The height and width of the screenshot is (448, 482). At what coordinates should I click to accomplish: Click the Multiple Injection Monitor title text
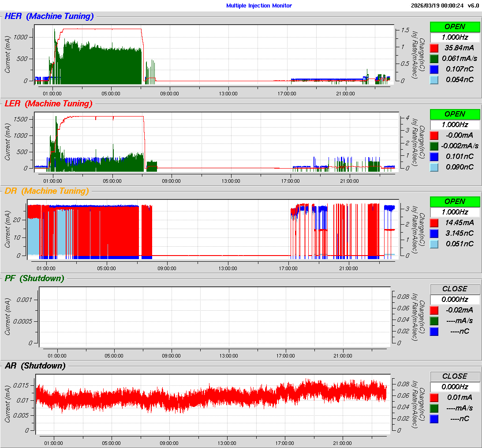(x=259, y=6)
